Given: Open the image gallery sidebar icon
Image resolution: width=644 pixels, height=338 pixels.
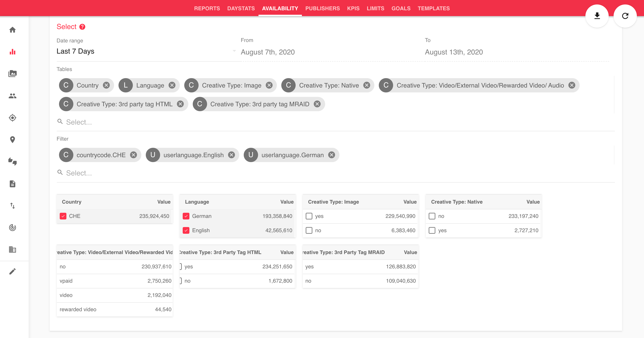Looking at the screenshot, I should pos(13,74).
